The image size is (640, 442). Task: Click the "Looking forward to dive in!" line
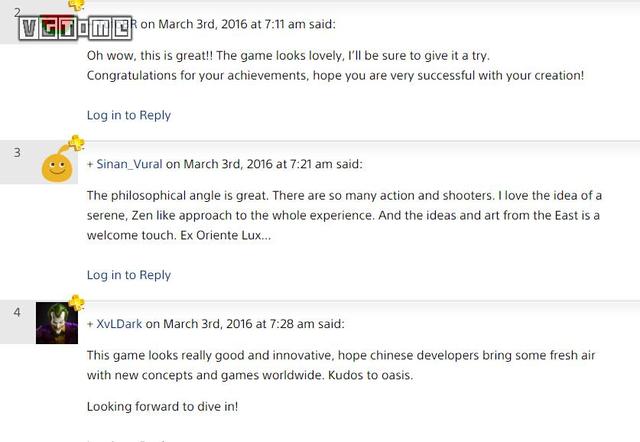click(x=162, y=406)
